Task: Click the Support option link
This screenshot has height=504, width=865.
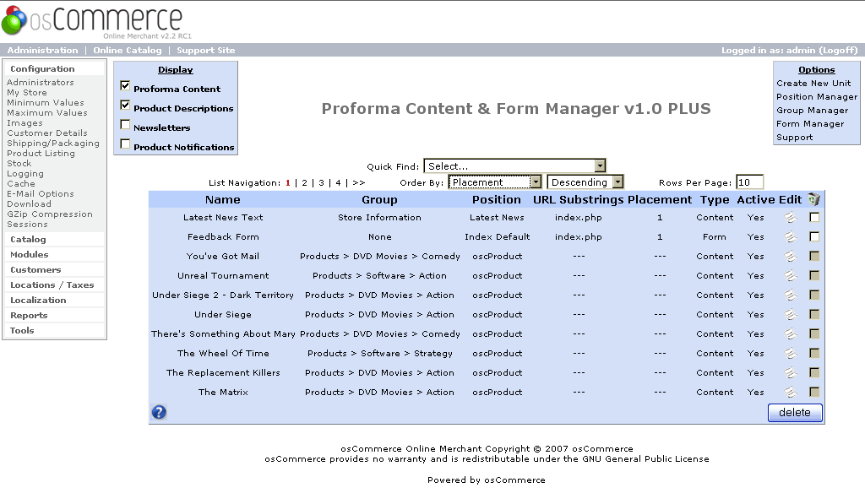Action: coord(794,138)
